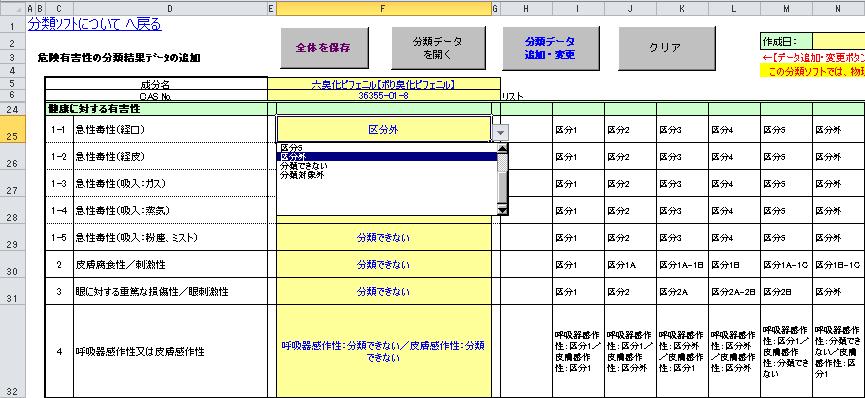The height and width of the screenshot is (398, 865).
Task: Click the dropdown list scroll down arrow
Action: click(502, 210)
